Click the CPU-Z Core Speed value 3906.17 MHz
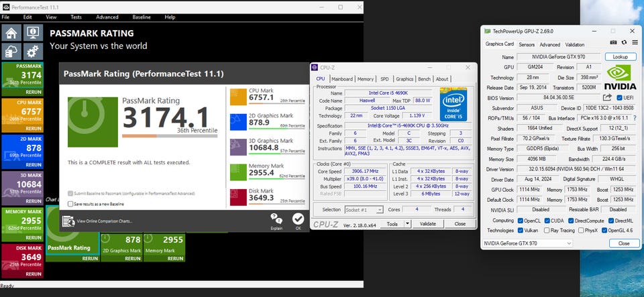The image size is (644, 297). coord(366,171)
